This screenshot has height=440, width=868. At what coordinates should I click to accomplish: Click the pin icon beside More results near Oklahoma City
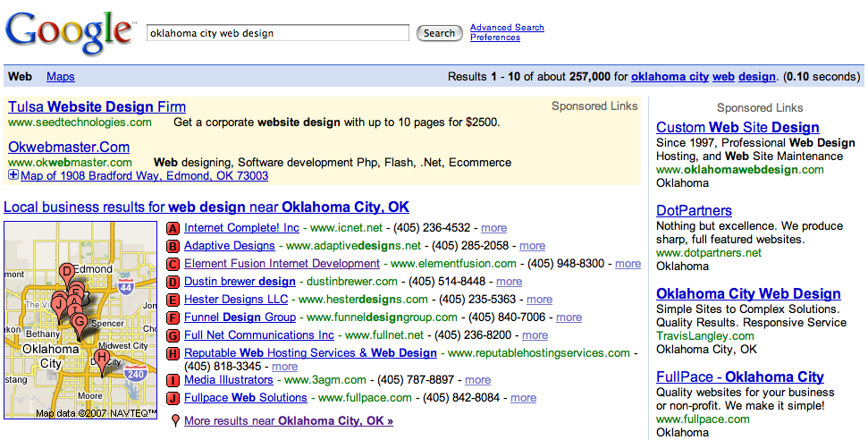click(x=175, y=420)
